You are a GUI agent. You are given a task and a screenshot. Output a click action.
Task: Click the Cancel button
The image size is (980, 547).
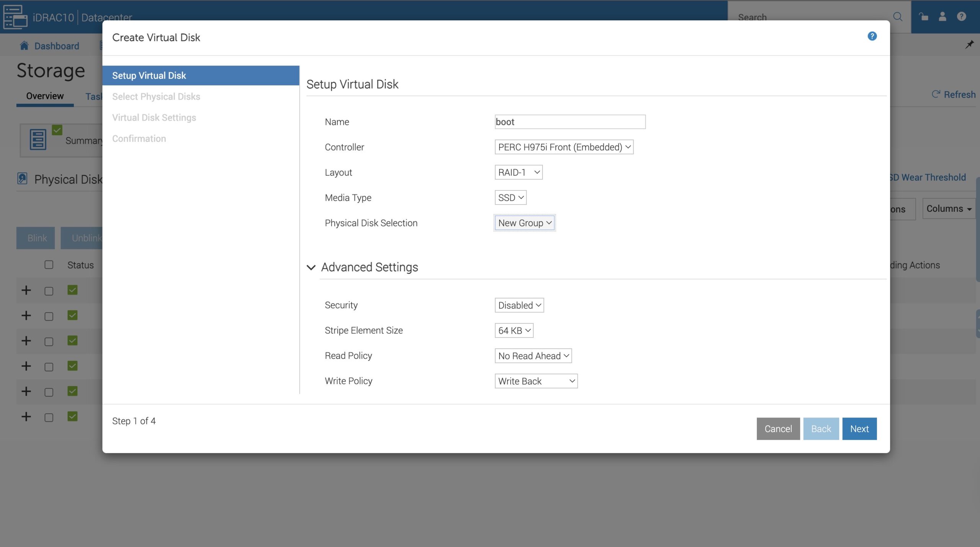(778, 429)
